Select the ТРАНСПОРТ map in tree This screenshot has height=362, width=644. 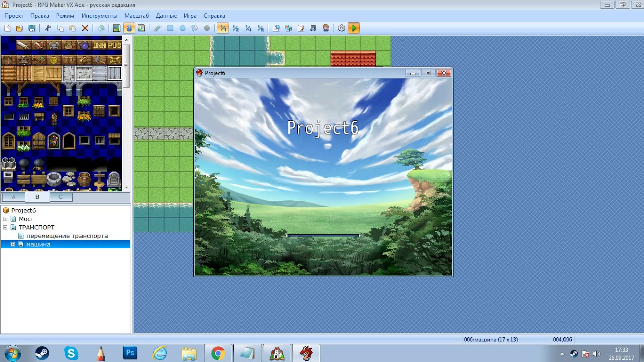[37, 227]
